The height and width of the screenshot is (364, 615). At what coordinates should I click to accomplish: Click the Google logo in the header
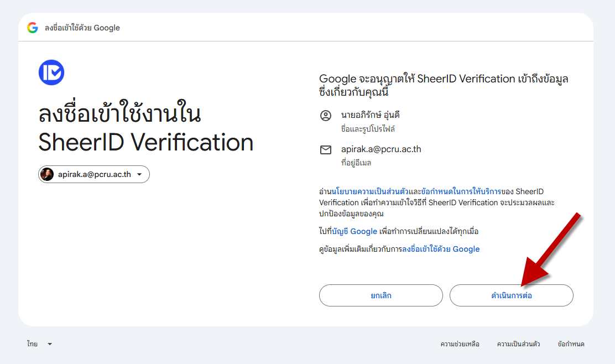pos(33,28)
